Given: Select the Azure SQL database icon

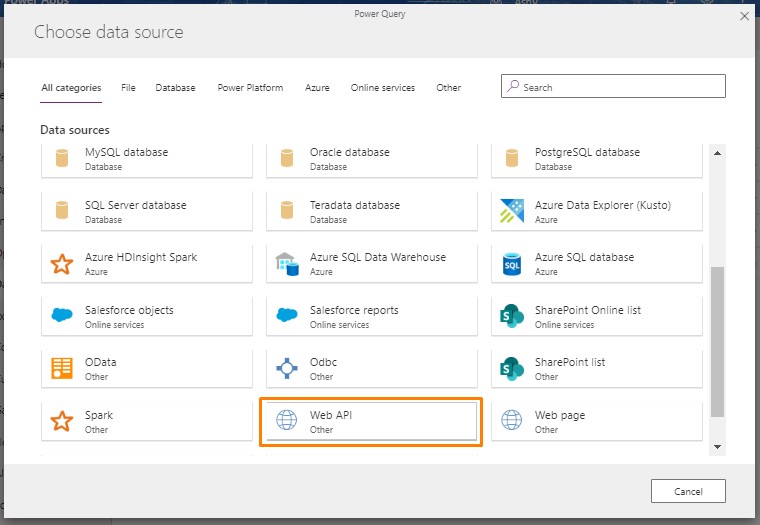Looking at the screenshot, I should coord(512,264).
